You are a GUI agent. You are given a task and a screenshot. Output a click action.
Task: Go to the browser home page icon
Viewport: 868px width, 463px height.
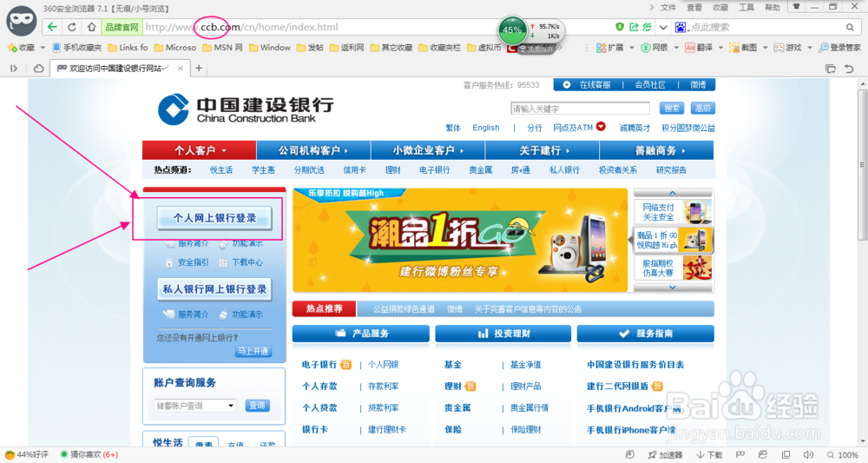click(91, 27)
